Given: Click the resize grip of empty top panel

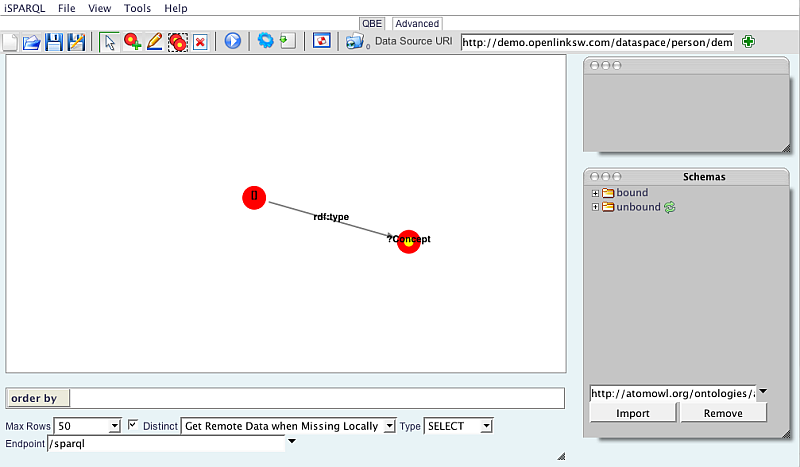Looking at the screenshot, I should 786,149.
